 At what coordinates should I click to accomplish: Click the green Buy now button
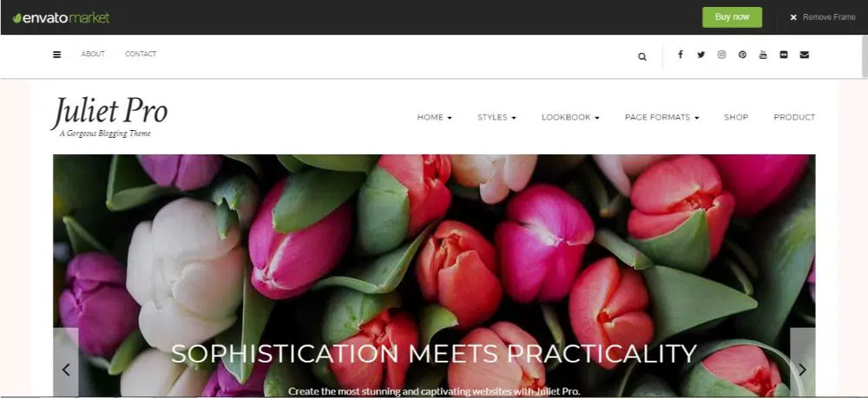click(x=732, y=17)
